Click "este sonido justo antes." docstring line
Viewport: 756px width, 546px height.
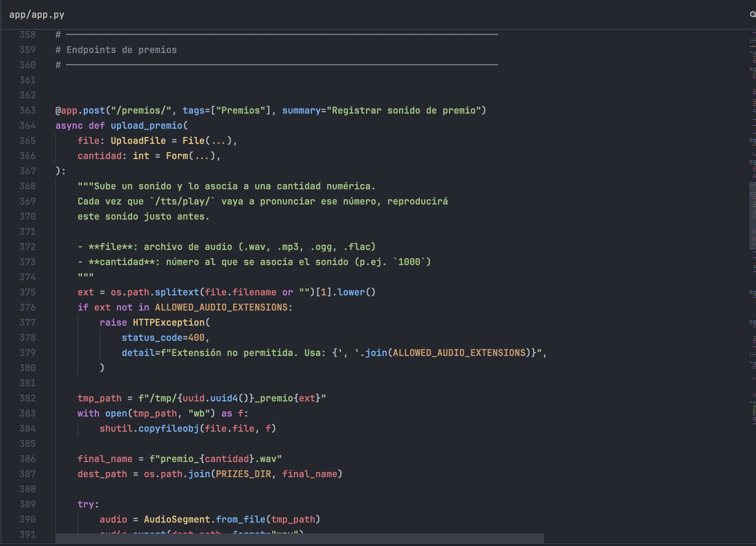tap(144, 216)
